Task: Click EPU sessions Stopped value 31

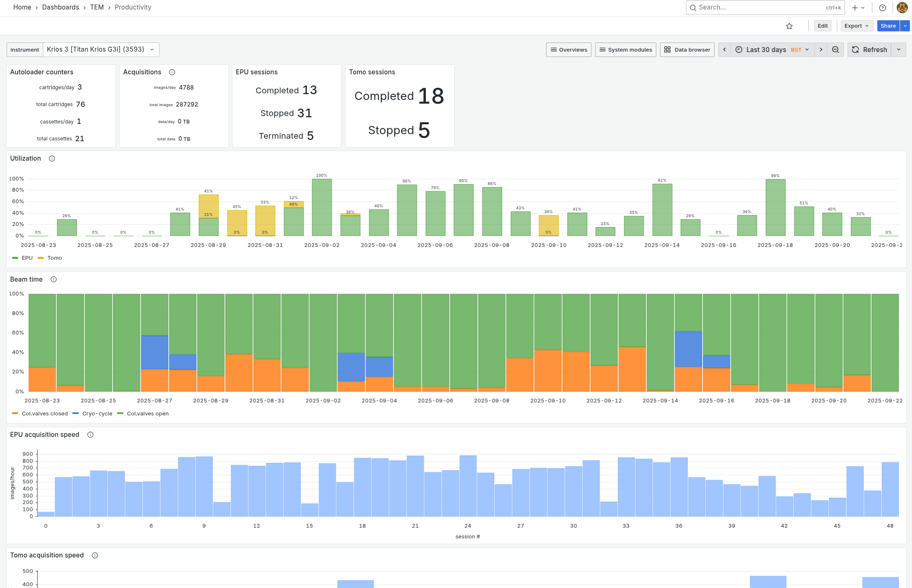Action: coord(304,113)
